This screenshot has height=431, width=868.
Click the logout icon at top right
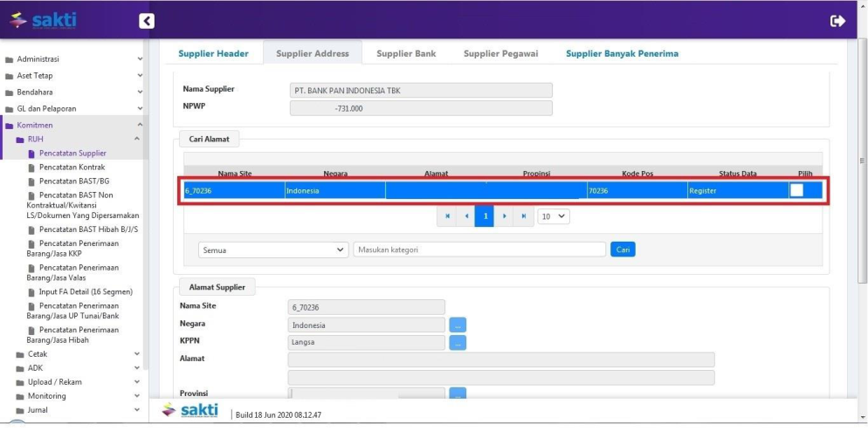[837, 21]
